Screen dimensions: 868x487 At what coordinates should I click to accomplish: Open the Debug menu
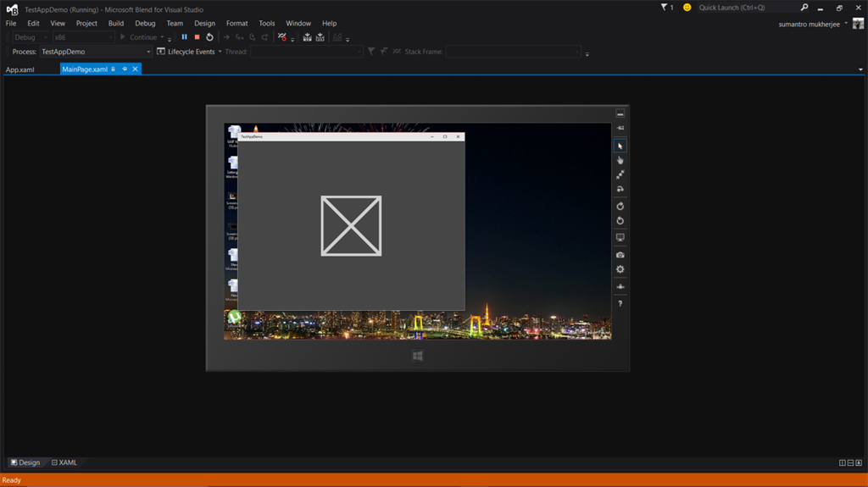145,24
